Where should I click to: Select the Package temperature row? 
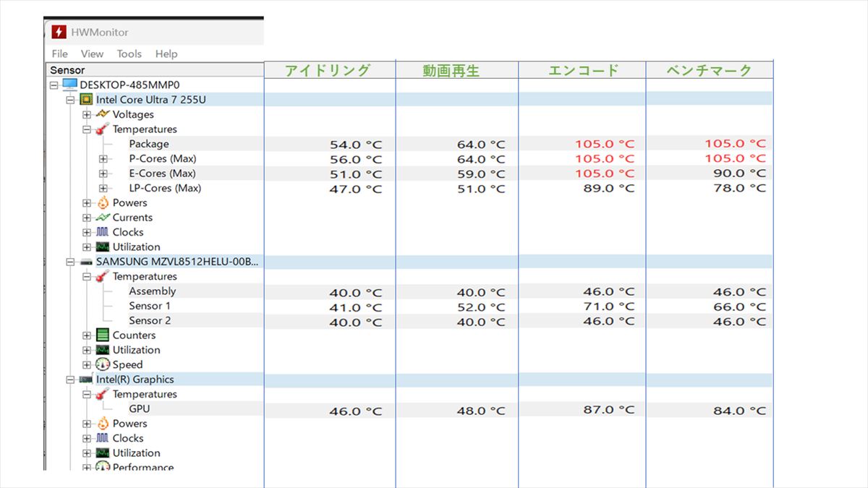[149, 144]
